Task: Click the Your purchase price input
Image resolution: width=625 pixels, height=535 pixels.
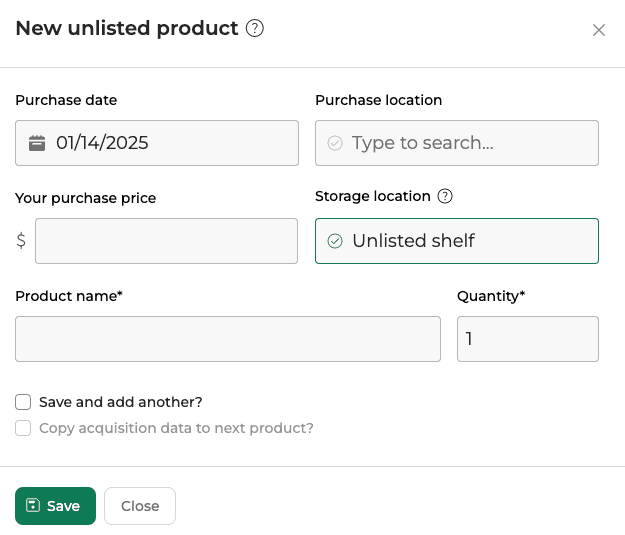Action: coord(166,241)
